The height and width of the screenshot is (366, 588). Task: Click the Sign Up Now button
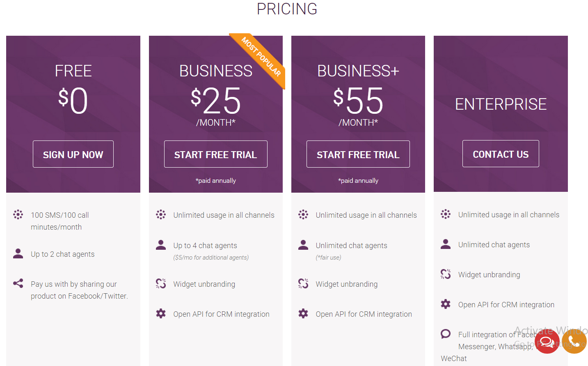[x=73, y=154]
